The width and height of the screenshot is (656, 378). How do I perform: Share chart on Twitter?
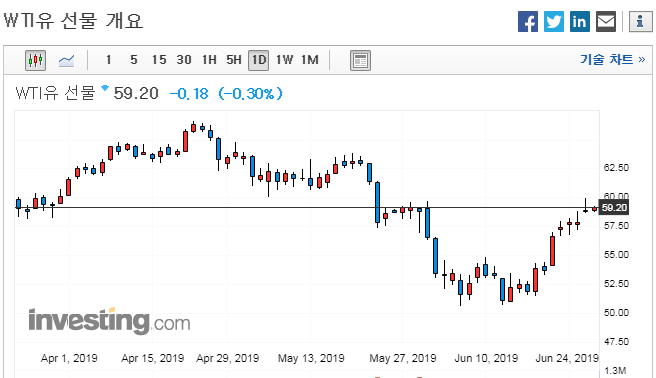click(554, 21)
